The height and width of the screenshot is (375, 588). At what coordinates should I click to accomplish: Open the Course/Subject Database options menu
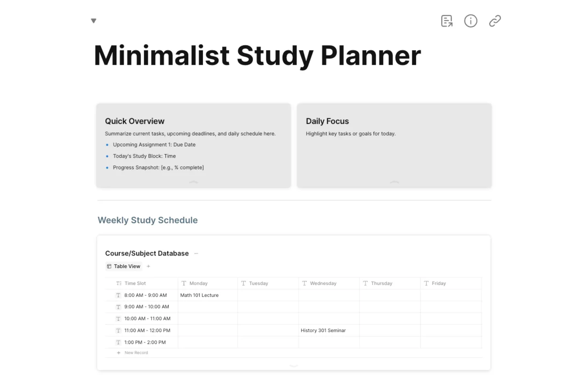pos(196,253)
